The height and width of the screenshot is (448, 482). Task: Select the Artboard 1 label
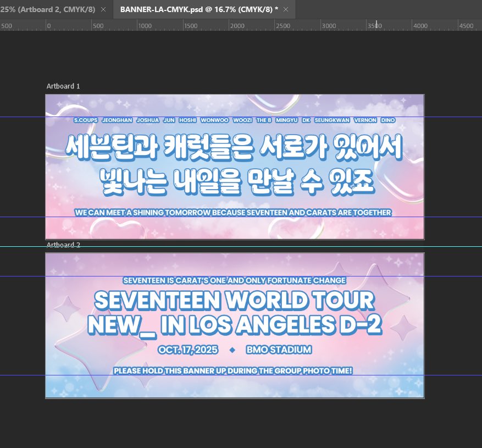tap(63, 86)
